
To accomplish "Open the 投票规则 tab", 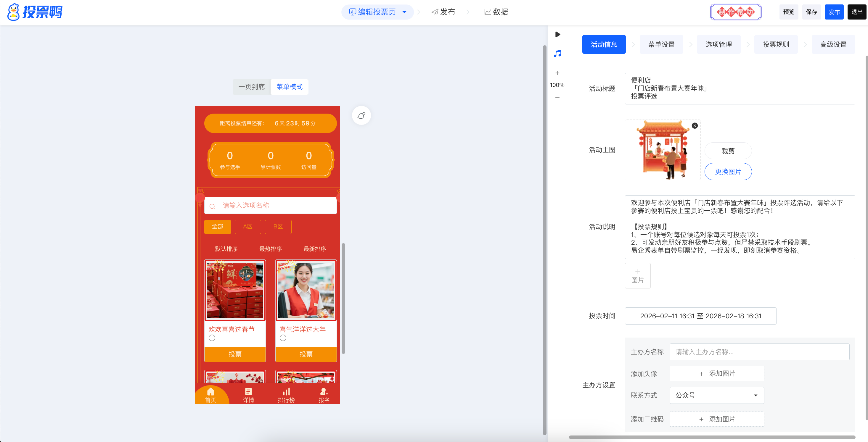I will pyautogui.click(x=776, y=44).
